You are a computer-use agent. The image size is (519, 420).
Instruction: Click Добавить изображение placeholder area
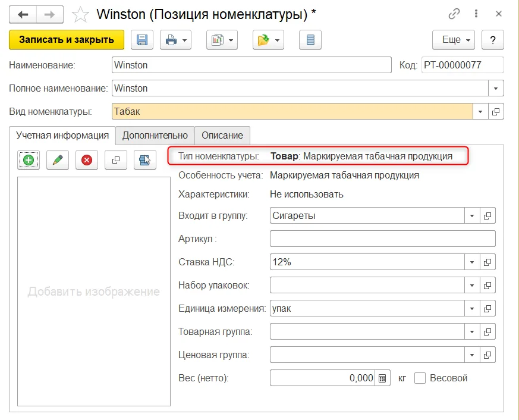[x=94, y=292]
